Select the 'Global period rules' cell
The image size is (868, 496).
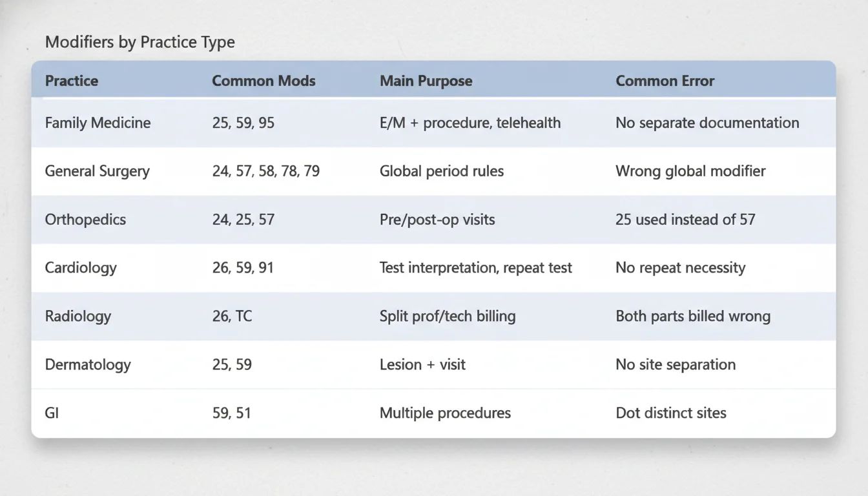point(441,171)
